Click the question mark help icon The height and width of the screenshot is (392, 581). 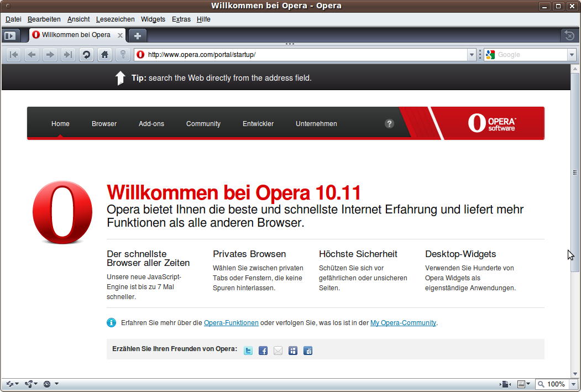pyautogui.click(x=389, y=124)
